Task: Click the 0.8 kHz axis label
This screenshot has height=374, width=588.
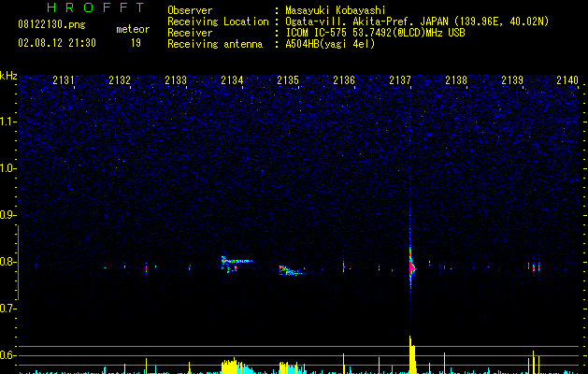Action: pos(8,262)
